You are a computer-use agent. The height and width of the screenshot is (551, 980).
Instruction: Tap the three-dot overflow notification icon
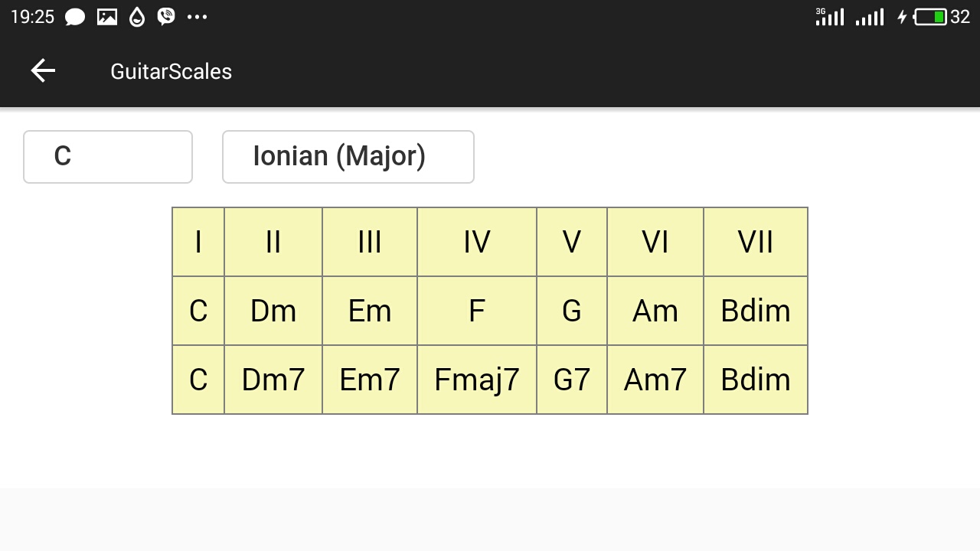click(x=198, y=17)
